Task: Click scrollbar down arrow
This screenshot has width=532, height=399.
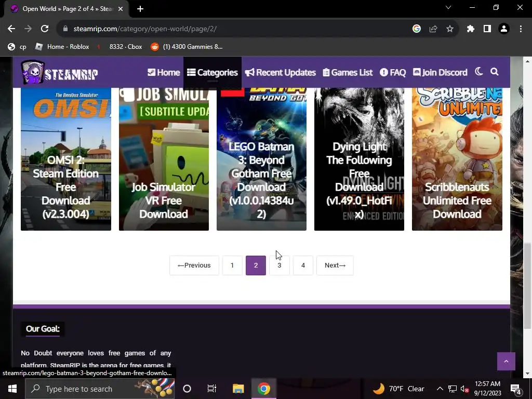Action: (x=527, y=374)
